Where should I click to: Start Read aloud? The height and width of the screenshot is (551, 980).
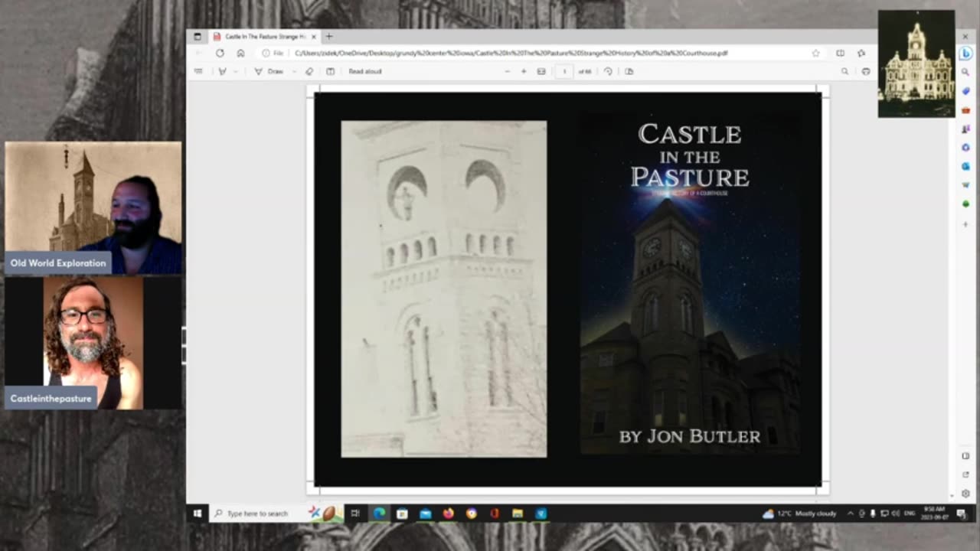364,71
